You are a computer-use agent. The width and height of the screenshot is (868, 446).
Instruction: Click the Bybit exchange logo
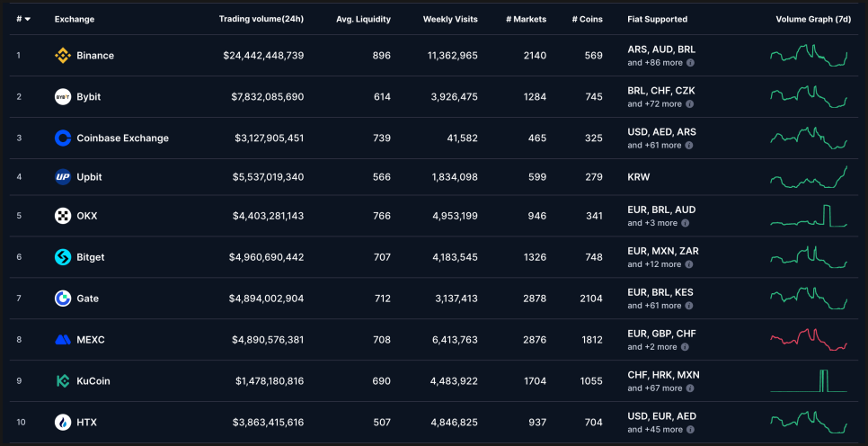coord(63,97)
